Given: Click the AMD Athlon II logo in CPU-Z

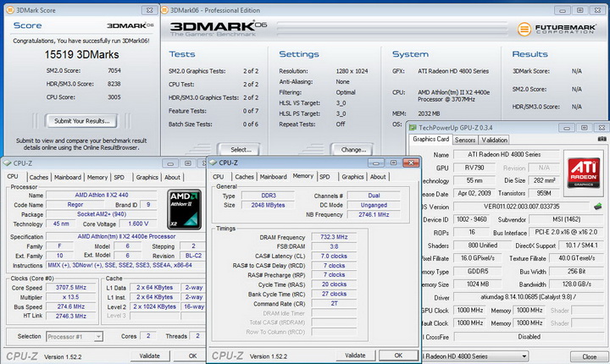Looking at the screenshot, I should pyautogui.click(x=184, y=209).
